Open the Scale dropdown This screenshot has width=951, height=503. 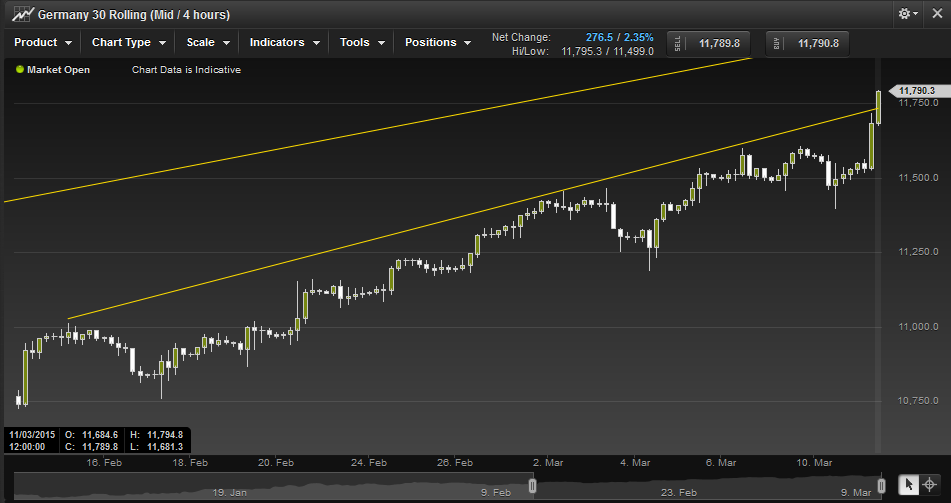coord(208,42)
